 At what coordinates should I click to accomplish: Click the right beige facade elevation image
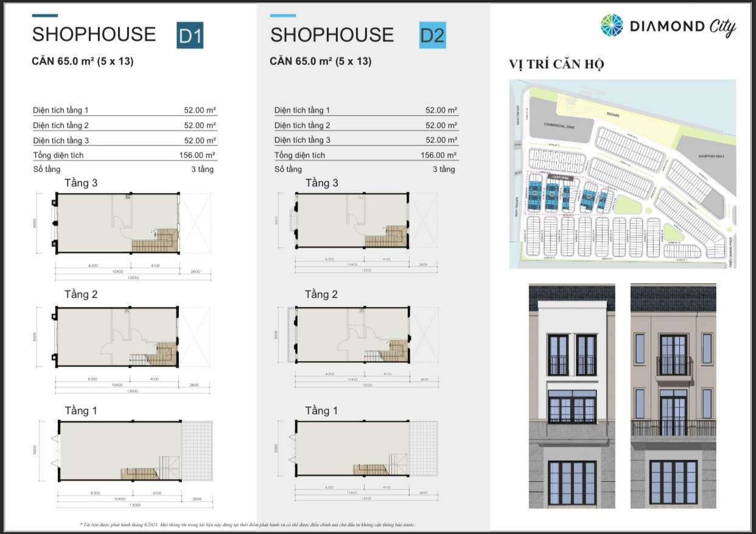click(673, 396)
